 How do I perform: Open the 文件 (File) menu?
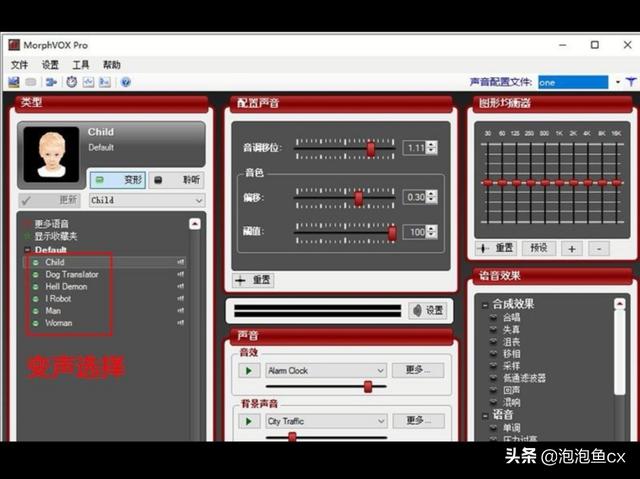pyautogui.click(x=19, y=64)
